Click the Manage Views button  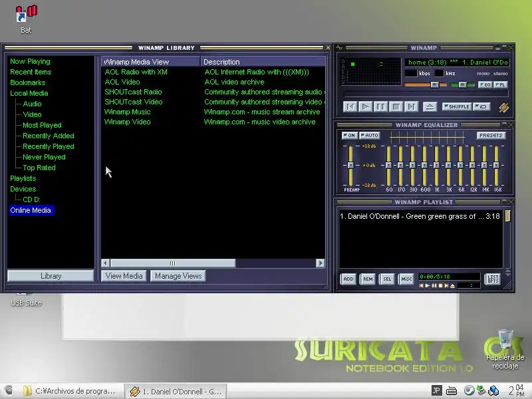click(x=178, y=276)
